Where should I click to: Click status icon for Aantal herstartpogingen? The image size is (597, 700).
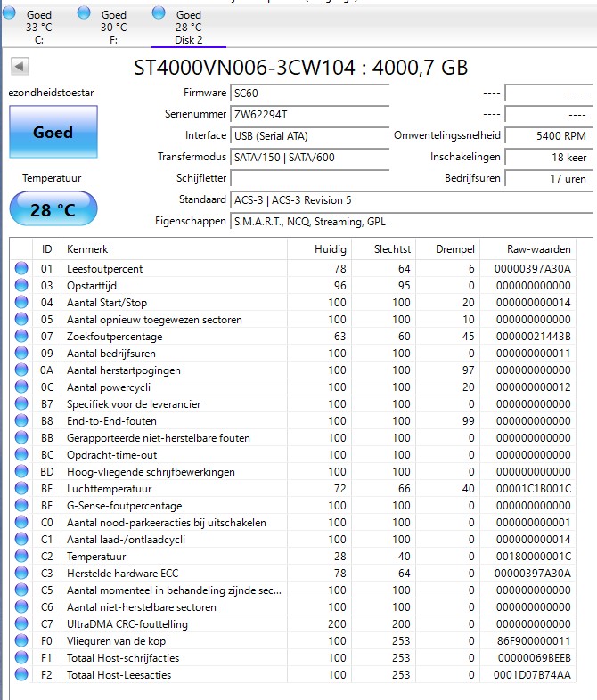(21, 370)
